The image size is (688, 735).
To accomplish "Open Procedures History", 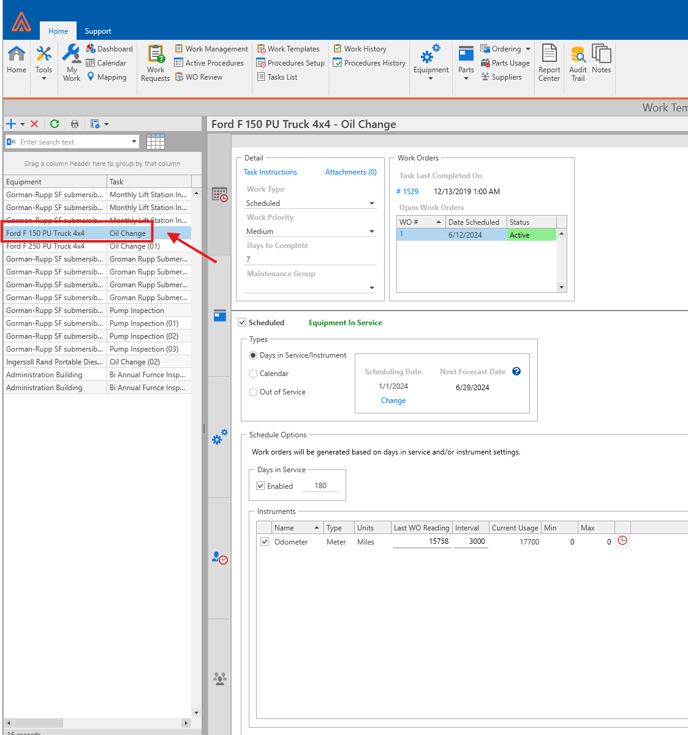I will (369, 63).
